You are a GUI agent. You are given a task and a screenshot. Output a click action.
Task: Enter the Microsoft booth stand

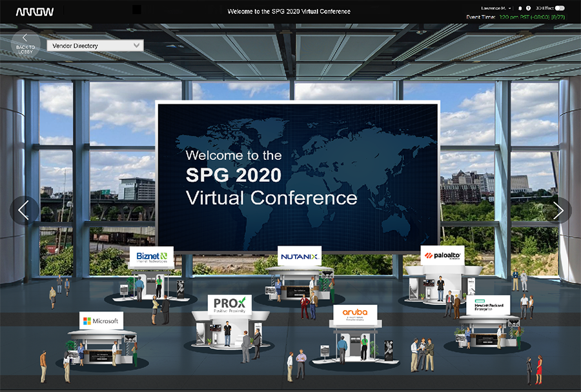(101, 349)
